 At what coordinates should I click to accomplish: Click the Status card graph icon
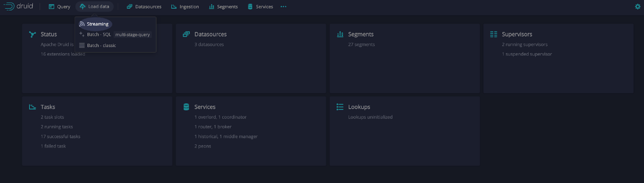[33, 34]
